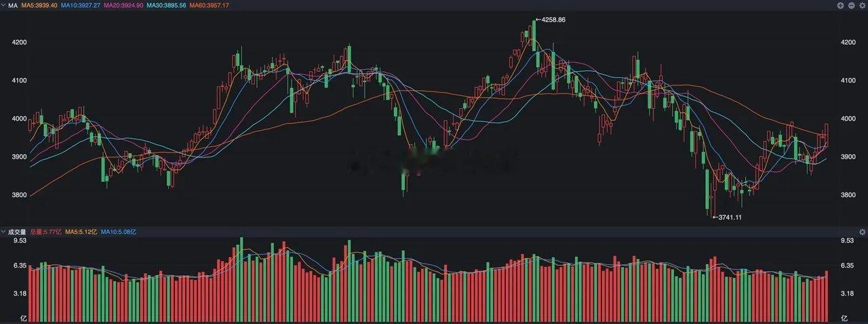Click the 4200 label on left price axis
Screen dimensions: 868x324
19,42
